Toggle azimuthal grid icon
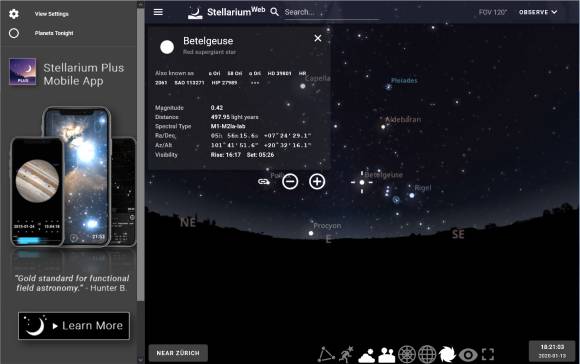 coord(407,354)
